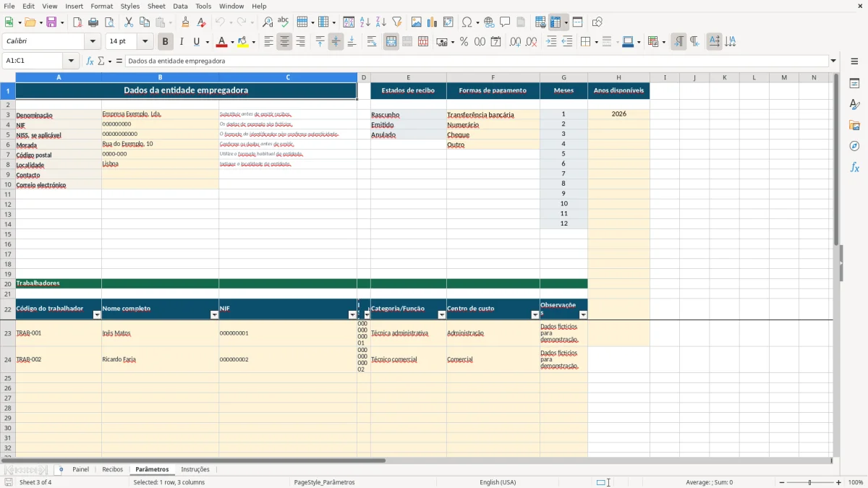Click the Print icon
868x488 pixels.
coord(93,22)
